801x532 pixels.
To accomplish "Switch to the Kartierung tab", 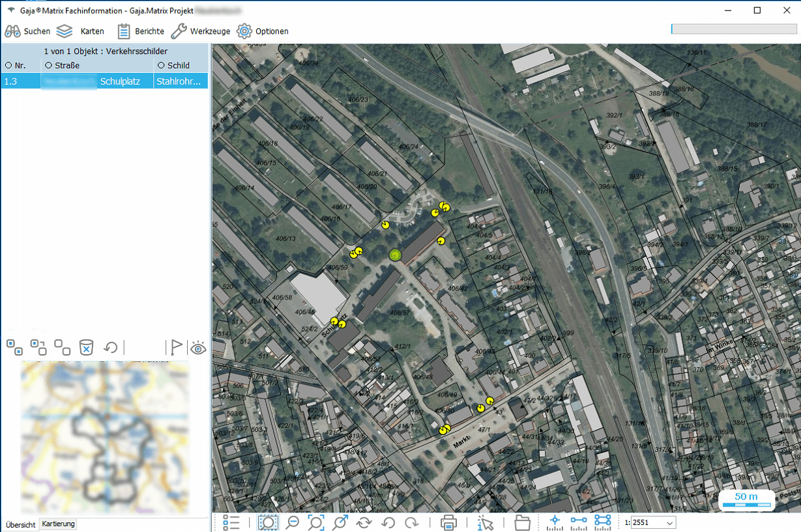I will point(59,524).
